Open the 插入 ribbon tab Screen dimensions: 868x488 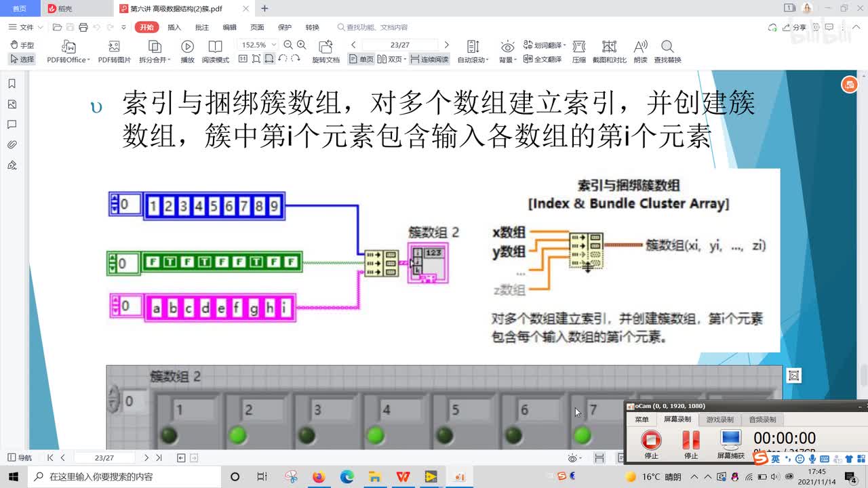174,27
